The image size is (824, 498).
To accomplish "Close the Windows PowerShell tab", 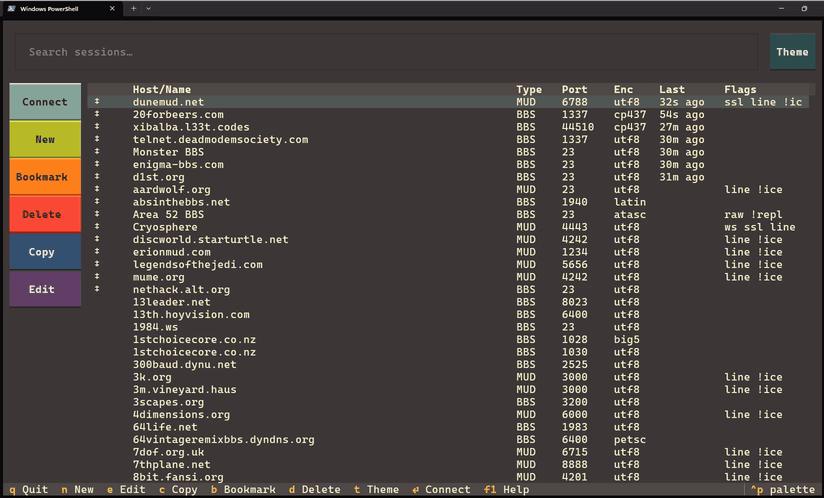I will (x=112, y=8).
